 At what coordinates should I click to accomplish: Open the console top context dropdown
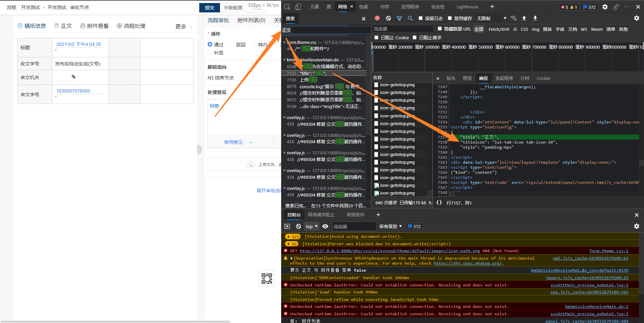pos(312,226)
